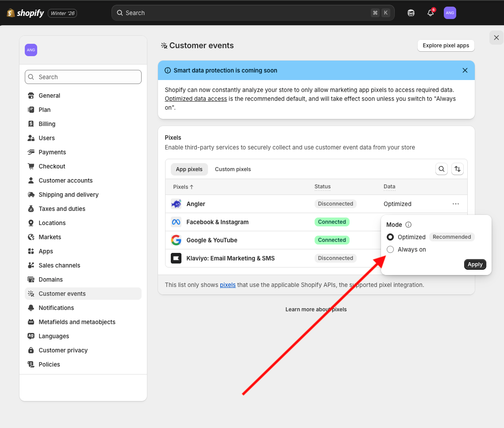The width and height of the screenshot is (504, 428).
Task: Click the Angler app pixel logo
Action: point(176,204)
